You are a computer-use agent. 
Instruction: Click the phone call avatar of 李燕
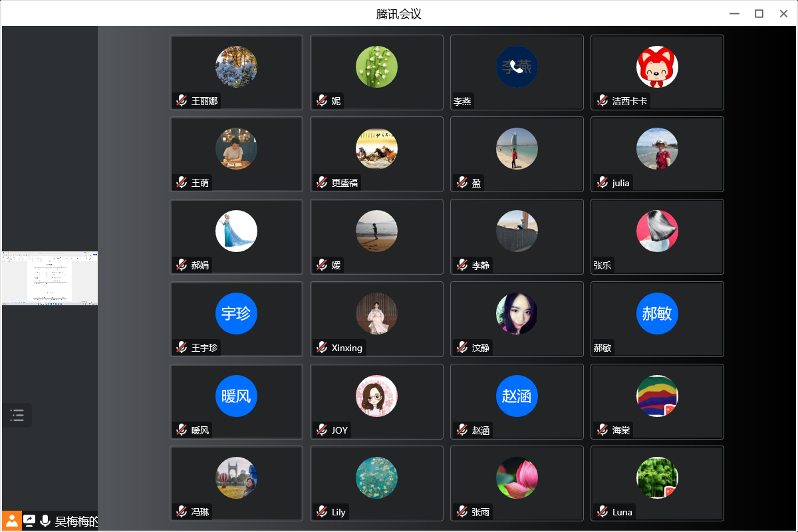pos(517,66)
